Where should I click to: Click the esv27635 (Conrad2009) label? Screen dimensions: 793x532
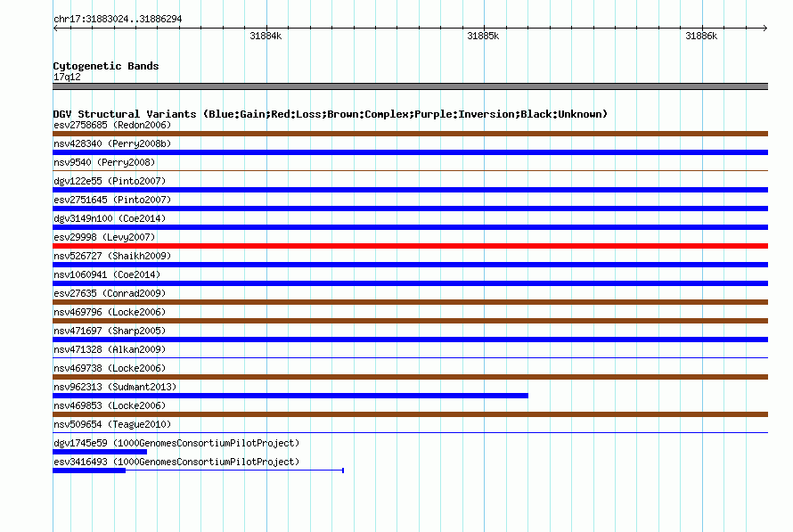(110, 293)
